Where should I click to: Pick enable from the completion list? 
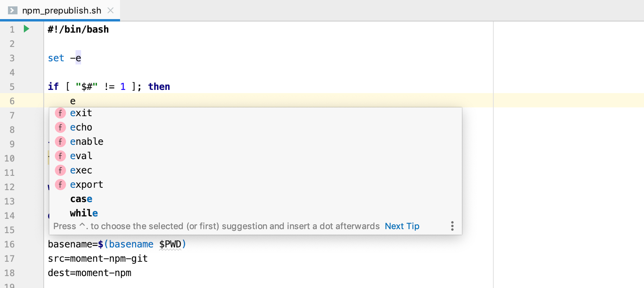click(87, 142)
